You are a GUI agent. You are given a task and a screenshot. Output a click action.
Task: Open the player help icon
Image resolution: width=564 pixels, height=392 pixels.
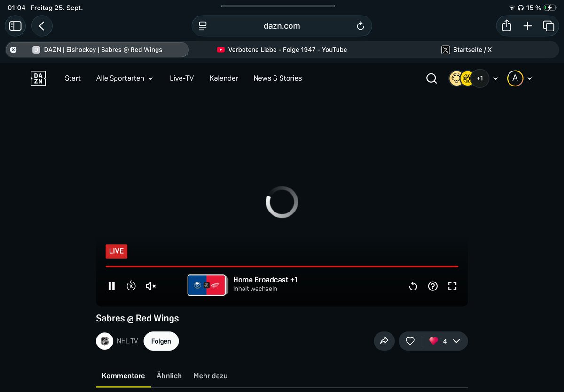(x=433, y=286)
